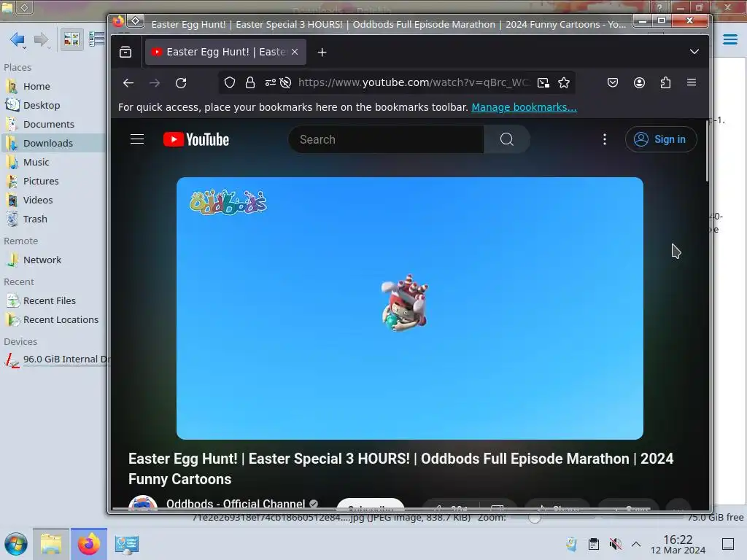Expand hidden system tray icons arrow
The image size is (747, 560).
(x=636, y=544)
